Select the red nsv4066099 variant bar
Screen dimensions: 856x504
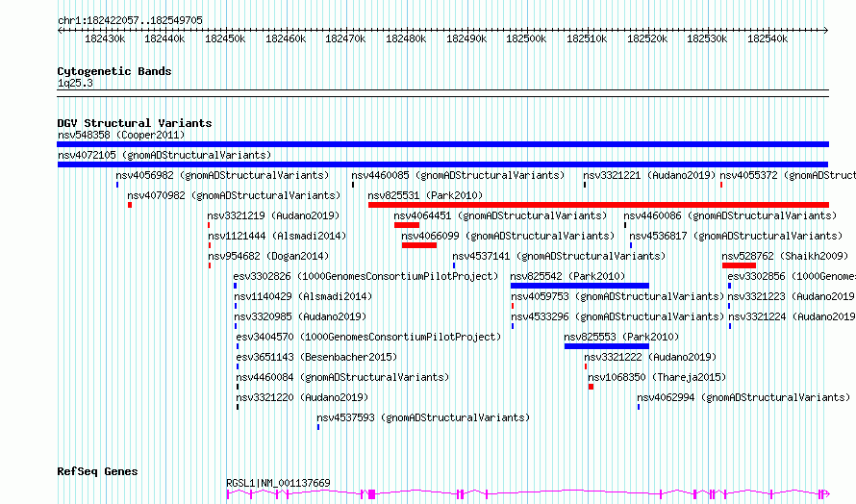pyautogui.click(x=419, y=245)
